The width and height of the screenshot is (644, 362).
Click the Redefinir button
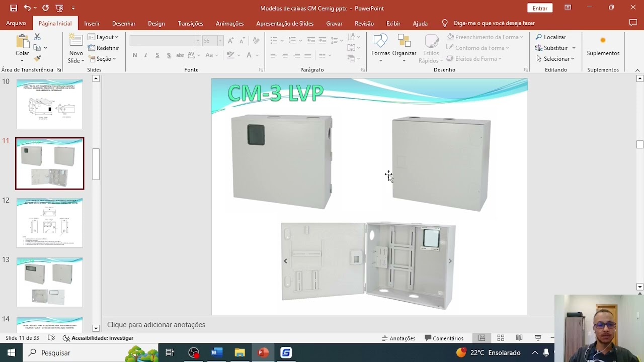point(104,48)
